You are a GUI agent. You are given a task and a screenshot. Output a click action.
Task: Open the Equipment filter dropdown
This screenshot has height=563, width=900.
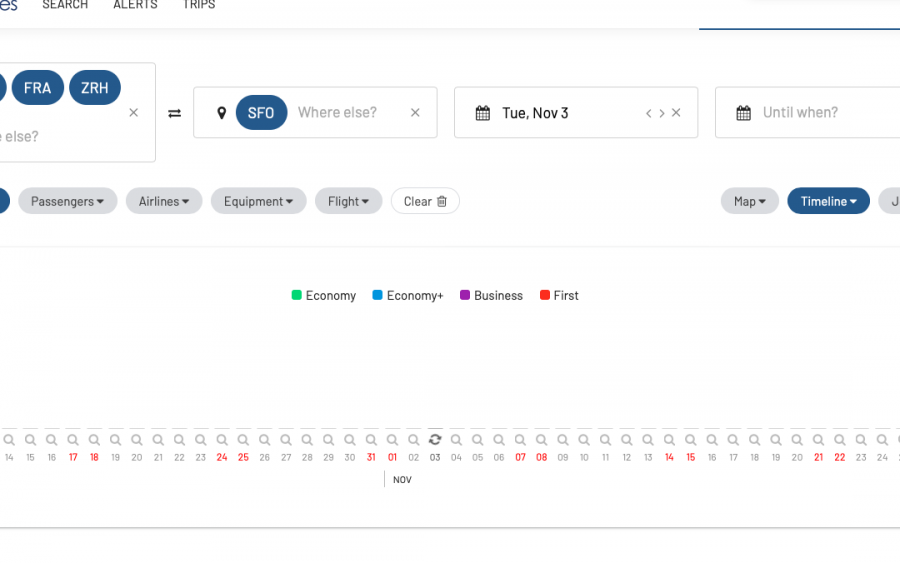pyautogui.click(x=258, y=201)
